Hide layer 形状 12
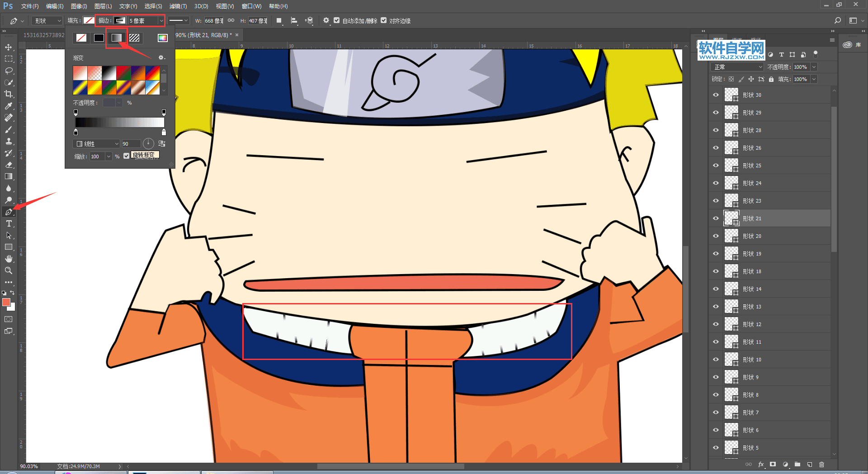Screen dimensions: 868x474 [x=716, y=324]
